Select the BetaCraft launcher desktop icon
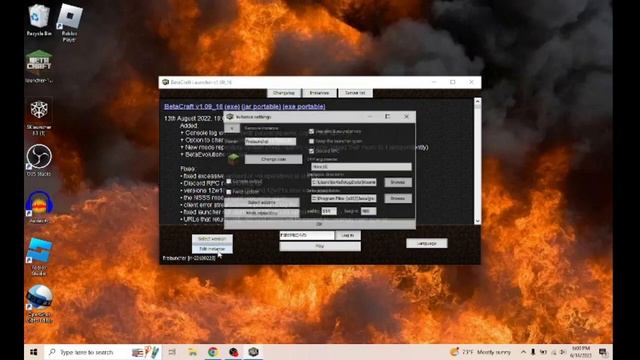This screenshot has width=640, height=360. point(39,66)
